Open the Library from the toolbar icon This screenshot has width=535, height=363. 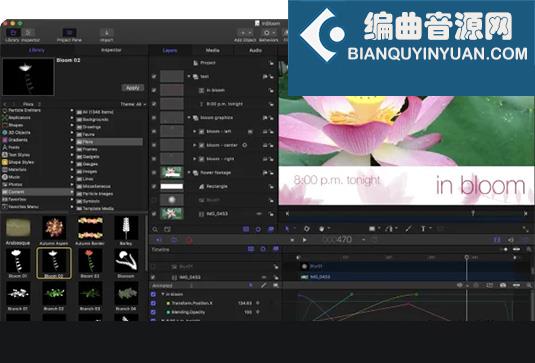tap(13, 33)
